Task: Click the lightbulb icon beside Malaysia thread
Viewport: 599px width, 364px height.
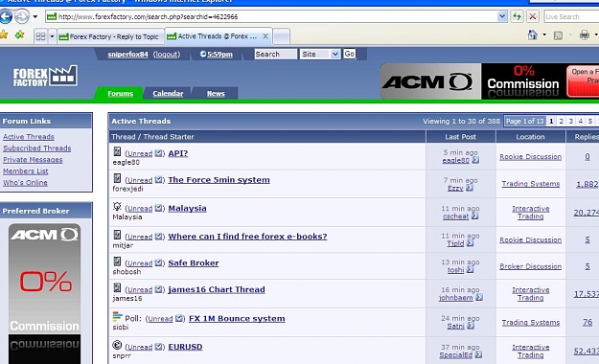Action: [x=117, y=207]
